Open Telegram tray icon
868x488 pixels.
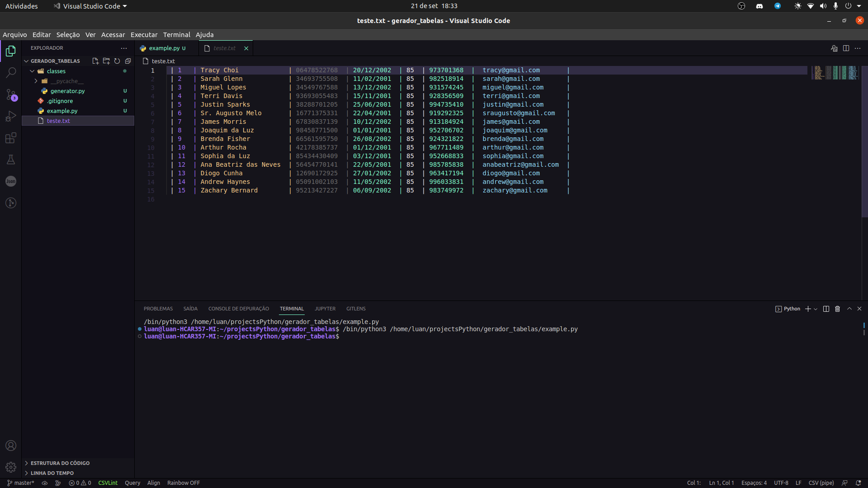[x=778, y=6]
